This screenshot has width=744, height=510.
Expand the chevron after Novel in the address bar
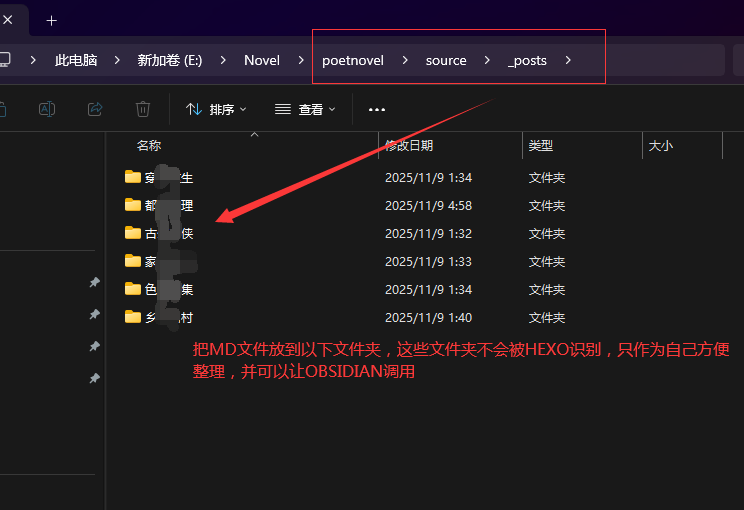pos(301,60)
